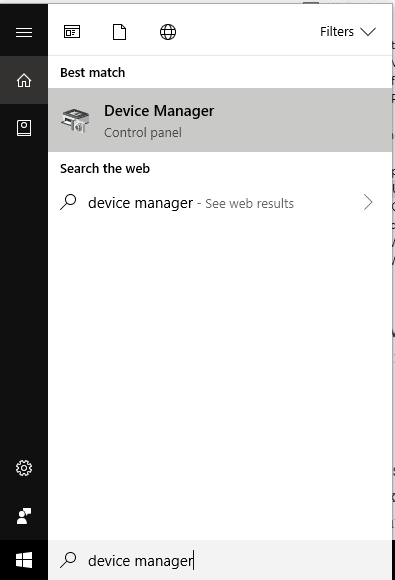The height and width of the screenshot is (580, 395).
Task: Open the Device Manager best match result
Action: 220,120
